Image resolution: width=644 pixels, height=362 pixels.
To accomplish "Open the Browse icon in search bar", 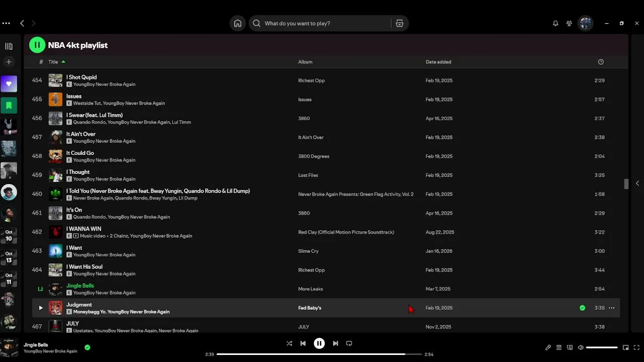I will tap(399, 23).
